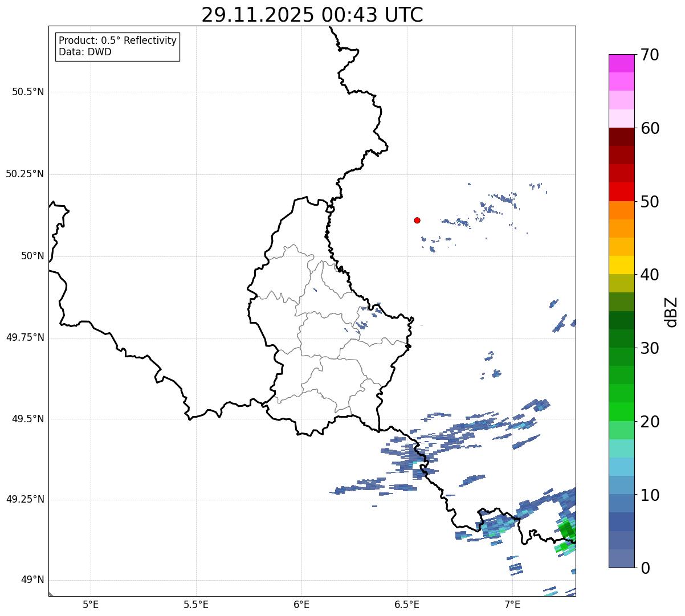685x616 pixels.
Task: Click the longitude label 5.5°E
Action: 196,604
